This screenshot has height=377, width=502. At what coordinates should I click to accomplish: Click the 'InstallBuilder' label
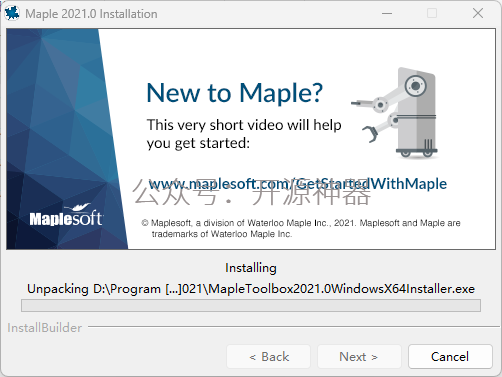point(44,328)
